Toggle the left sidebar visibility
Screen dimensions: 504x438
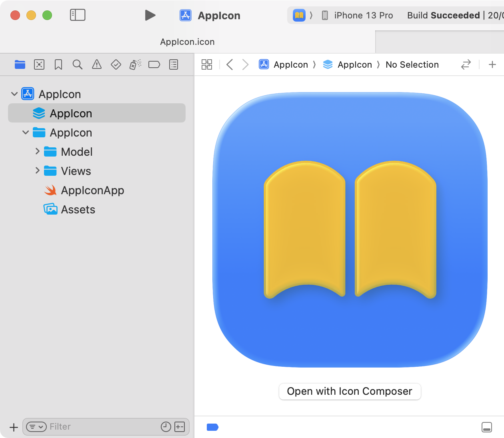click(78, 15)
